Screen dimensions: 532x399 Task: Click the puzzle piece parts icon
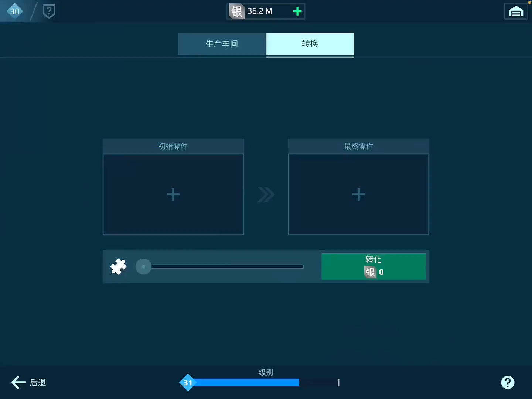pos(118,266)
